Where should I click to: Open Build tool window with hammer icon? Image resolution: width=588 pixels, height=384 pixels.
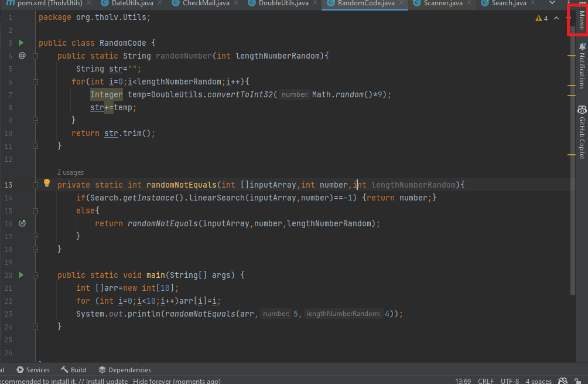74,370
